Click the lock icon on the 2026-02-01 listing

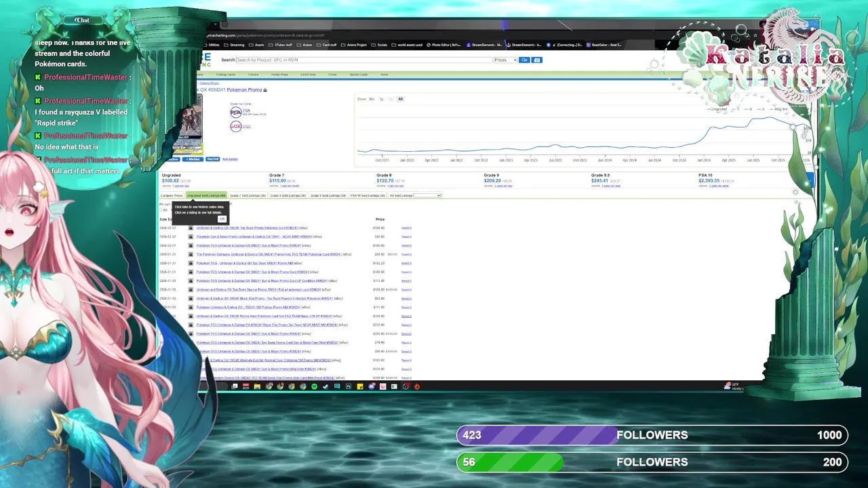point(191,245)
